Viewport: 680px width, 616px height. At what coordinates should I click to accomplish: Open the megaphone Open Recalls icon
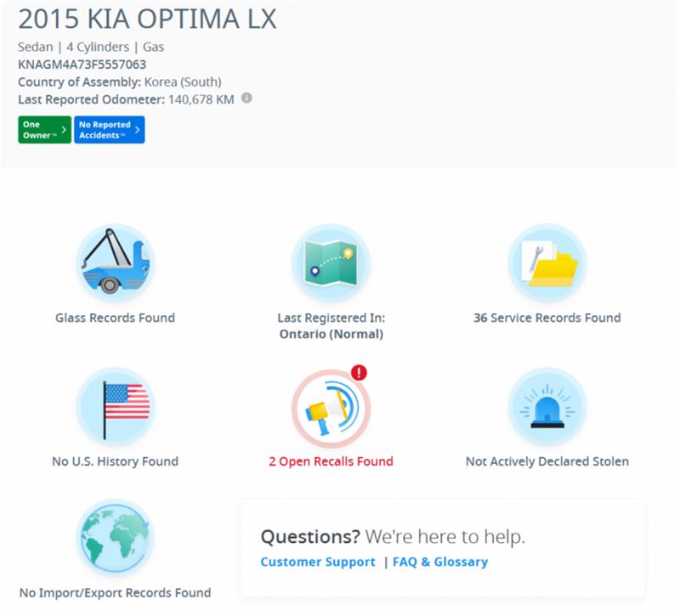point(331,409)
